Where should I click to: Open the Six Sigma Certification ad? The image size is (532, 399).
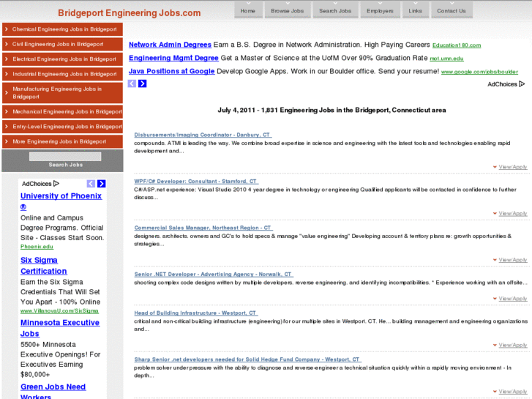pos(44,266)
